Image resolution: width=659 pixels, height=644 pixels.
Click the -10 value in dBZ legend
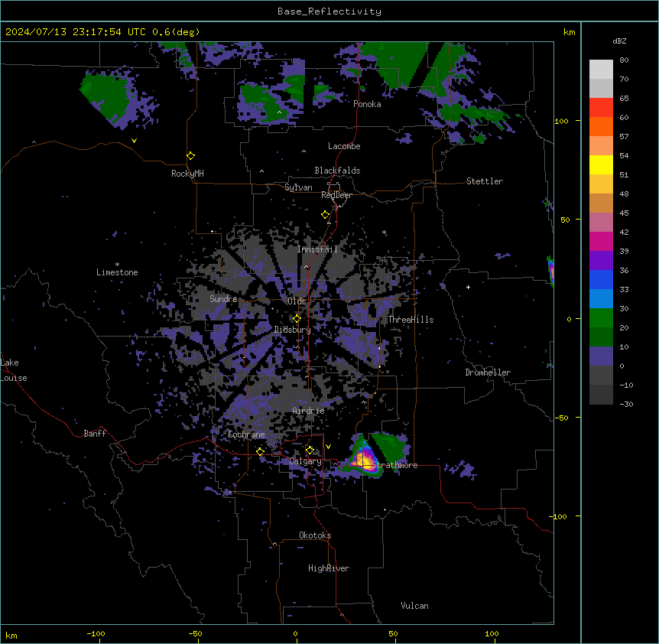click(626, 385)
